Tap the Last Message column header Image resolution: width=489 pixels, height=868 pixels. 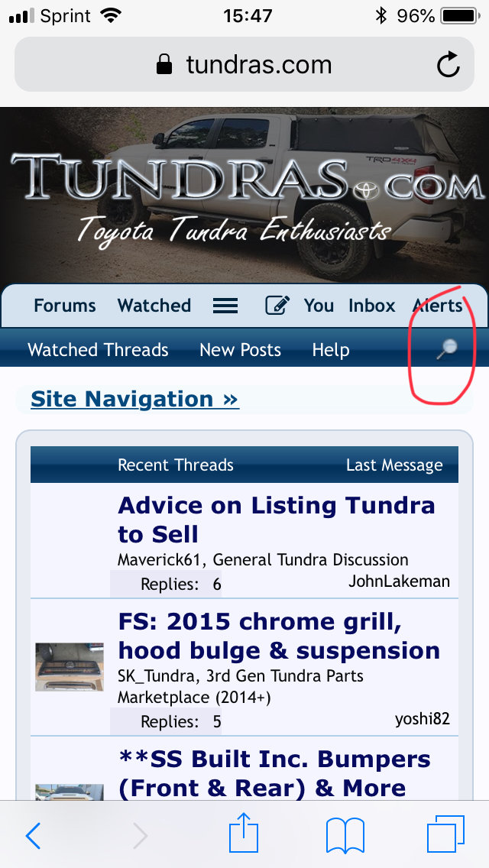tap(394, 465)
